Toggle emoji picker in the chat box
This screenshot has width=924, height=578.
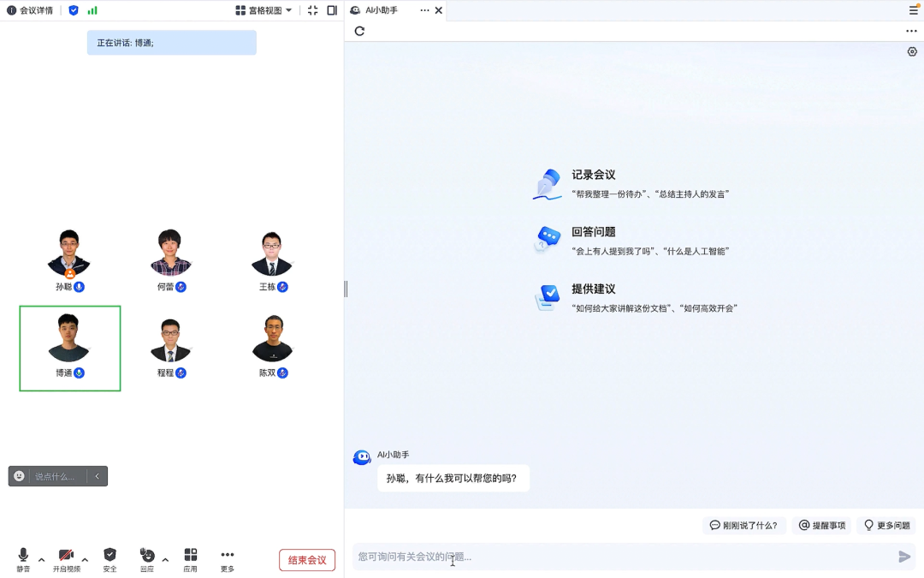click(19, 476)
